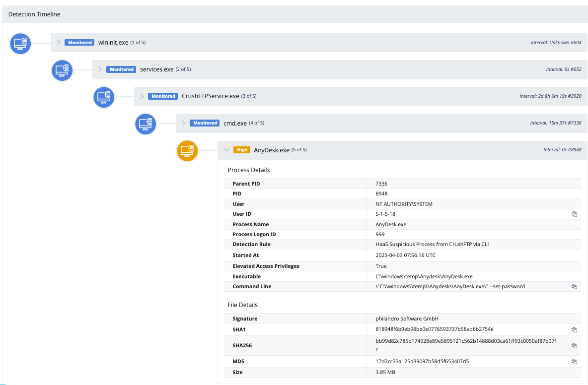Image resolution: width=588 pixels, height=385 pixels.
Task: Click the Monitored badge on CrushFTPService.exe
Action: (163, 96)
